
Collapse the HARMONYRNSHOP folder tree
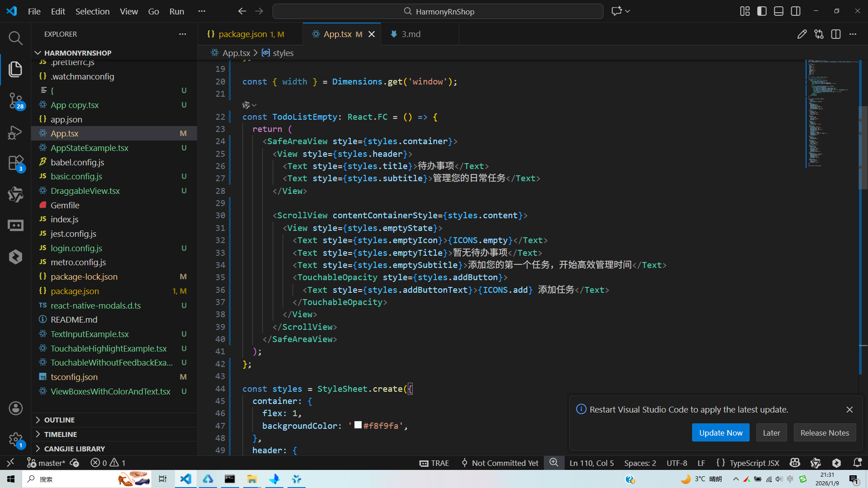tap(77, 53)
